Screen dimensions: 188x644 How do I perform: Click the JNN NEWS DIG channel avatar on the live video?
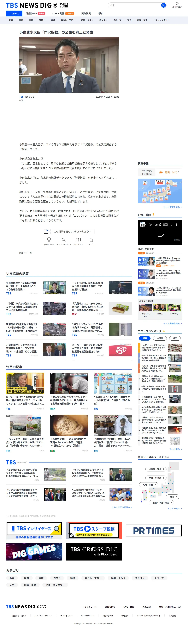tap(142, 224)
